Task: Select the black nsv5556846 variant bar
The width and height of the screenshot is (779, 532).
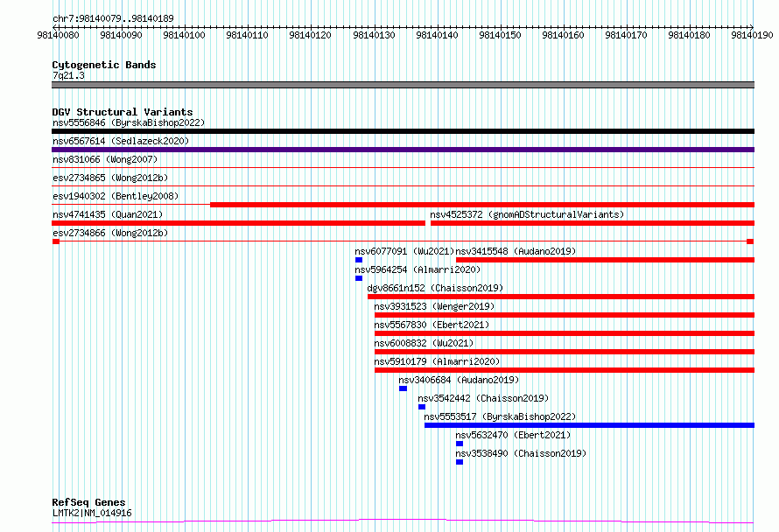Action: 403,131
